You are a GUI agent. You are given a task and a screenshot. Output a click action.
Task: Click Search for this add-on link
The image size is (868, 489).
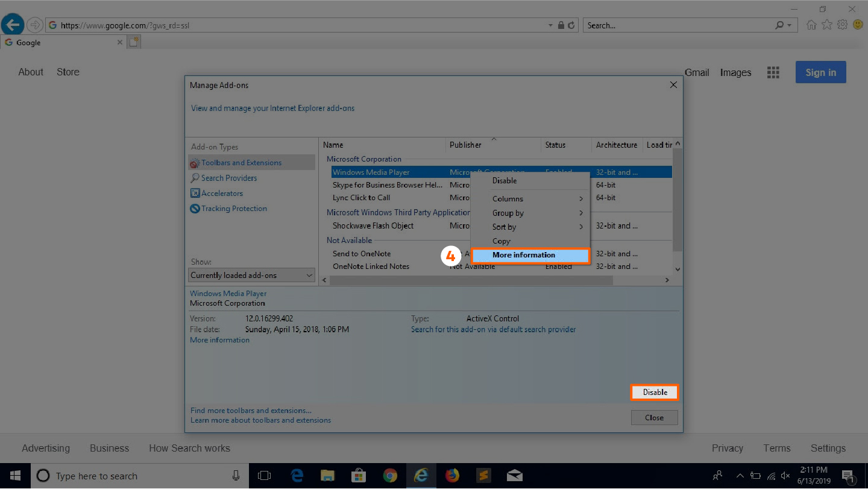pos(493,329)
